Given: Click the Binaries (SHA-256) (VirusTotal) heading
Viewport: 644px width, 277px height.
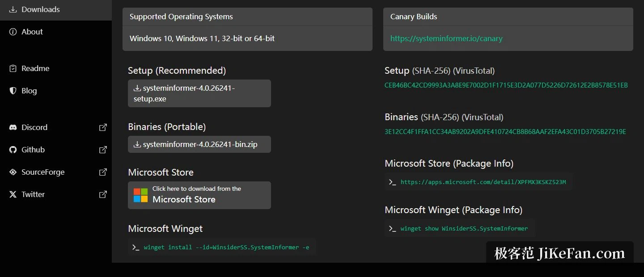Looking at the screenshot, I should coord(444,117).
